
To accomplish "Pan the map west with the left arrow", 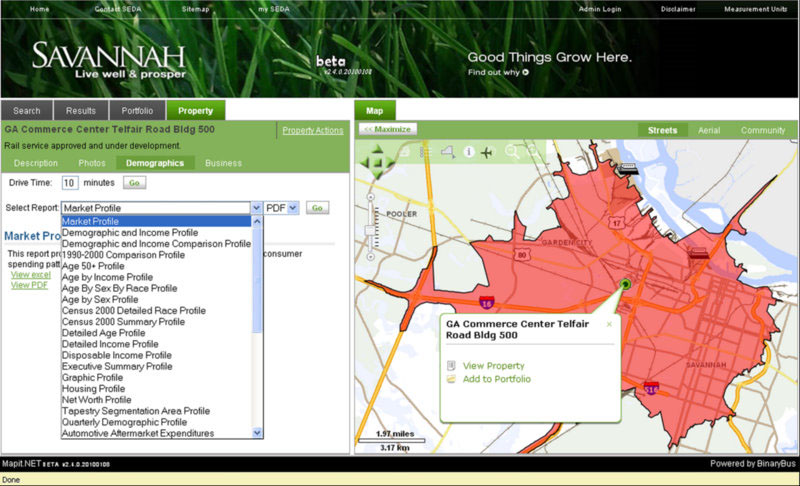I will (364, 163).
